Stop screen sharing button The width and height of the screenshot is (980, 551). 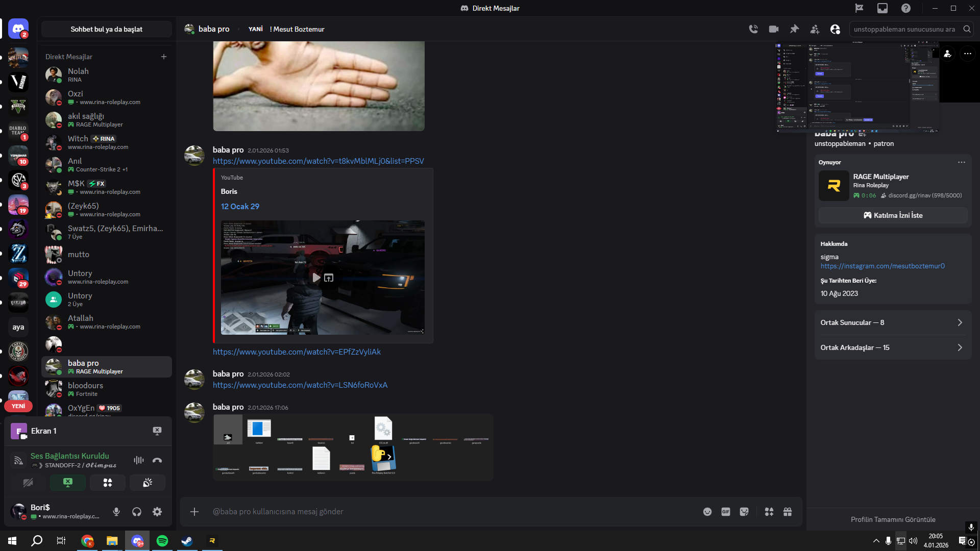(x=68, y=483)
